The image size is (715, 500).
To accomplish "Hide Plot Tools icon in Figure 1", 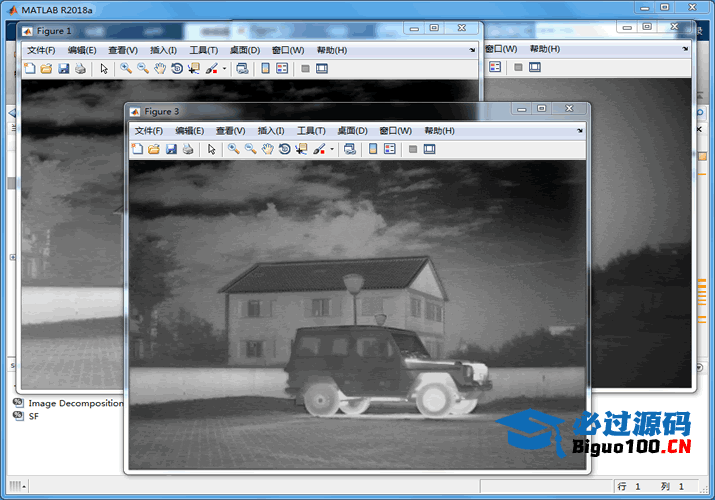I will (x=306, y=68).
